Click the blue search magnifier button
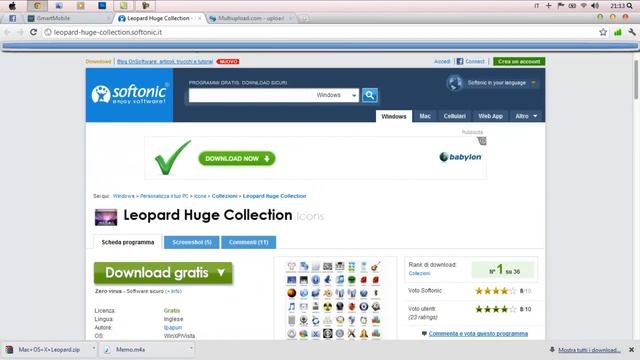 370,95
